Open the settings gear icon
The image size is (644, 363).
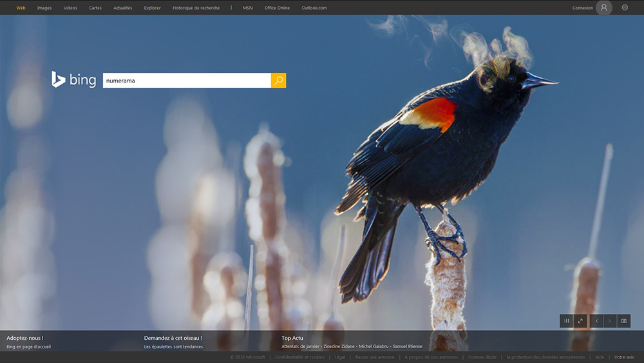[x=625, y=7]
